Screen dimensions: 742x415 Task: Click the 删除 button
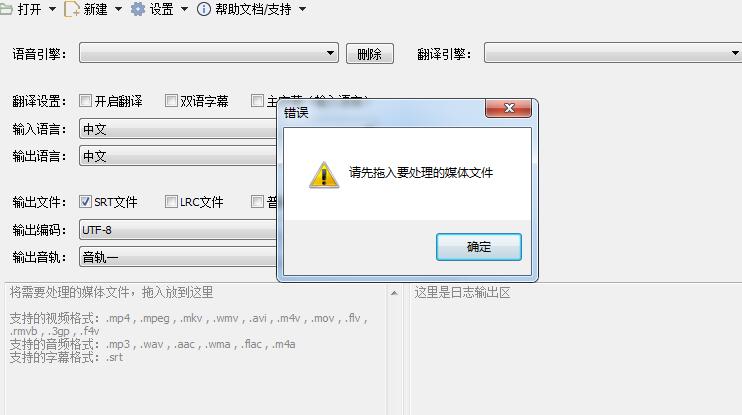[370, 53]
